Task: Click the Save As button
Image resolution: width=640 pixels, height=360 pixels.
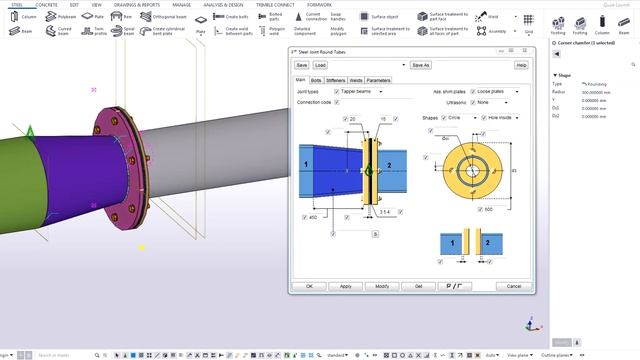Action: pos(420,65)
